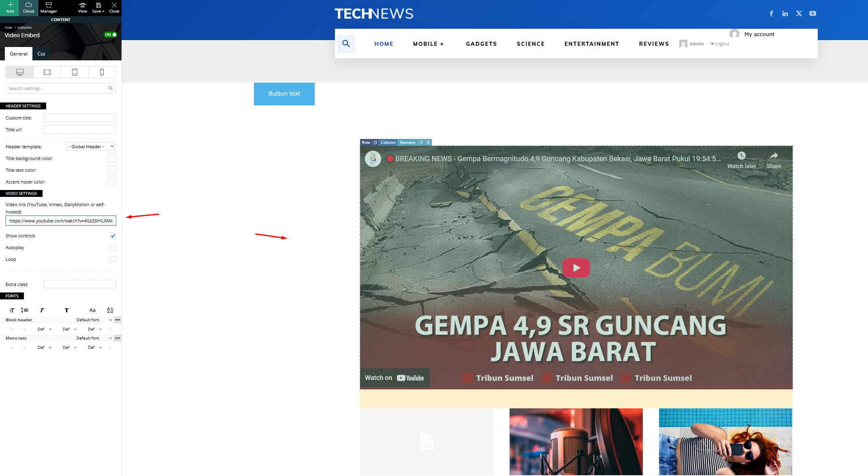The width and height of the screenshot is (868, 476).
Task: Select the tablet portrait viewport icon
Action: (75, 72)
